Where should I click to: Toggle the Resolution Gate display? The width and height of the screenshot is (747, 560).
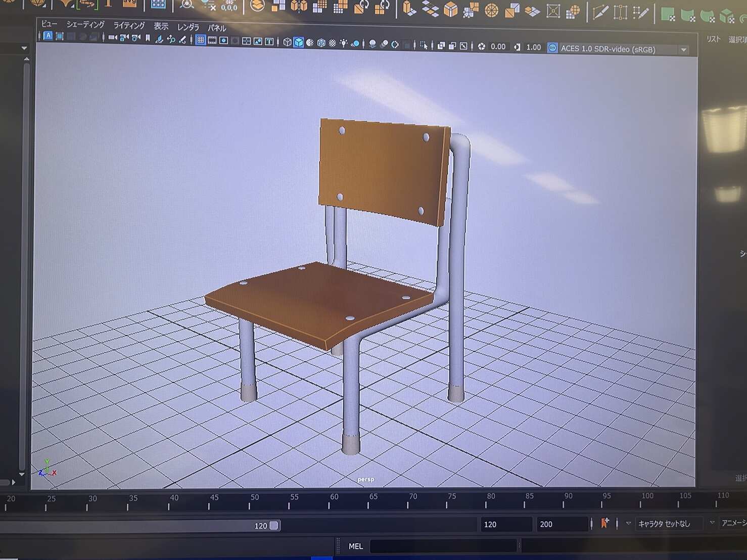point(223,40)
